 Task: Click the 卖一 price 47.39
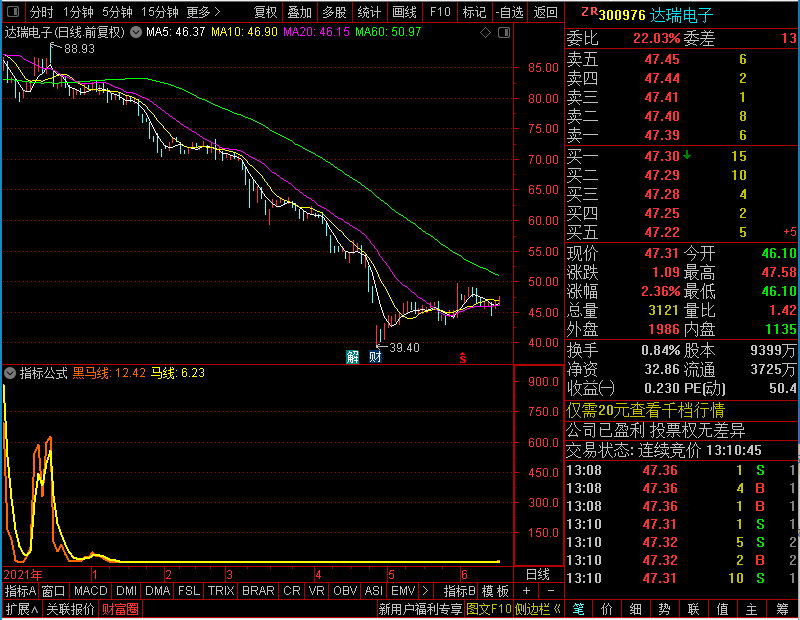click(x=662, y=135)
